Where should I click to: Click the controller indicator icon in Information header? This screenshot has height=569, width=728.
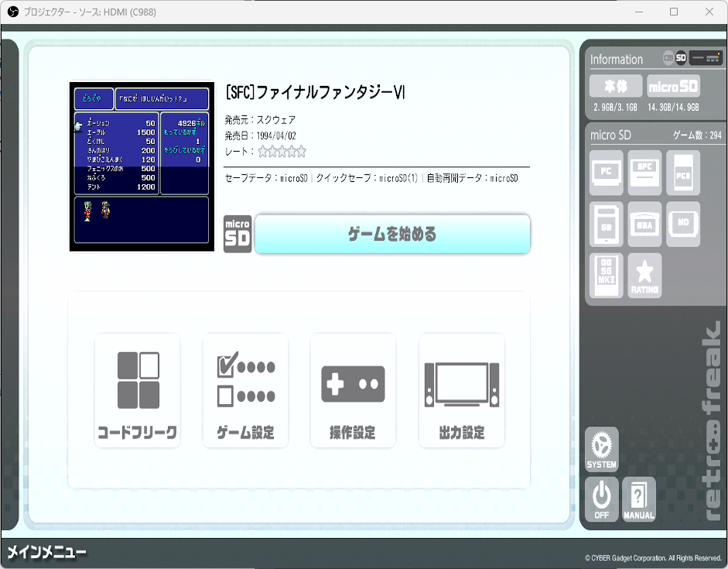[x=668, y=57]
